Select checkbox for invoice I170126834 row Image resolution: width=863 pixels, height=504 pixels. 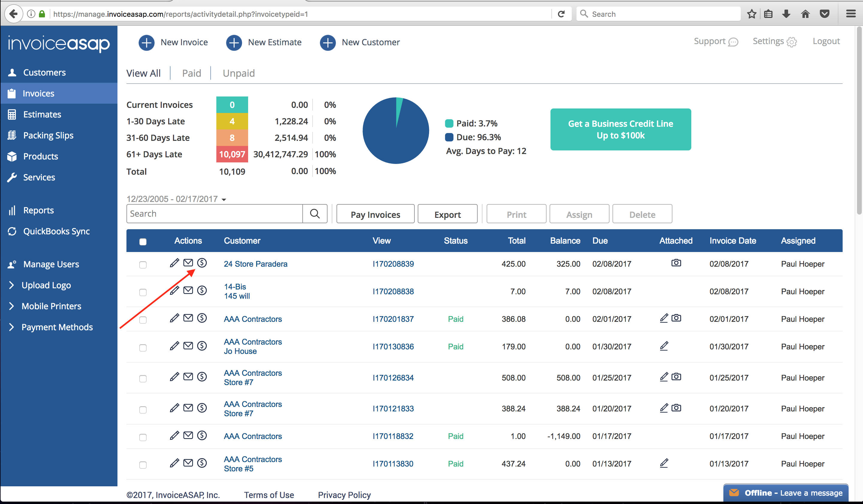tap(143, 378)
